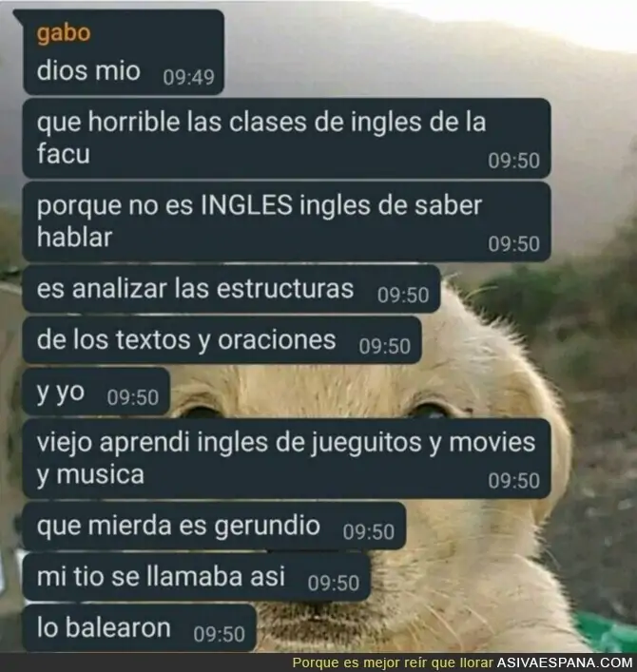Select the 'dios mio' message bubble
637x672 pixels.
coord(124,52)
